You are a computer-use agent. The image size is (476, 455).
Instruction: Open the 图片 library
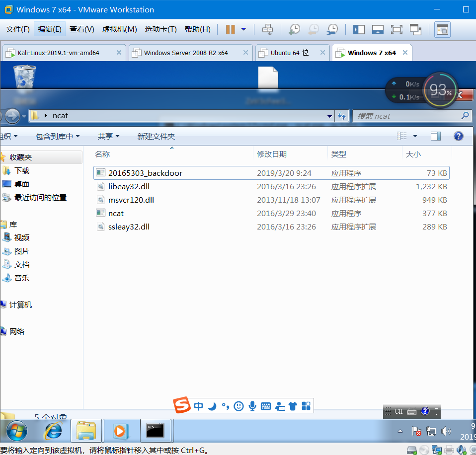[22, 251]
